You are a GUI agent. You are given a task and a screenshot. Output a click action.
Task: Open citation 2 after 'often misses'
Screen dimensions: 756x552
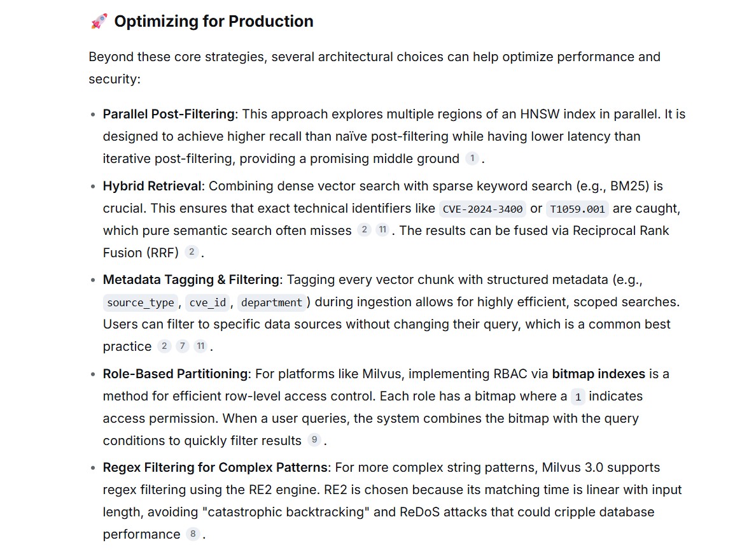364,230
